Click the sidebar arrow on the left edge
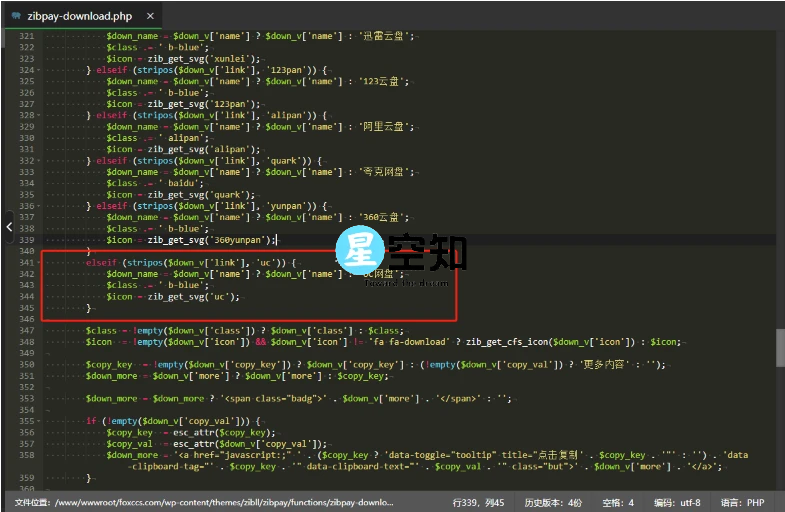Screen dimensions: 785x512 [x=8, y=227]
